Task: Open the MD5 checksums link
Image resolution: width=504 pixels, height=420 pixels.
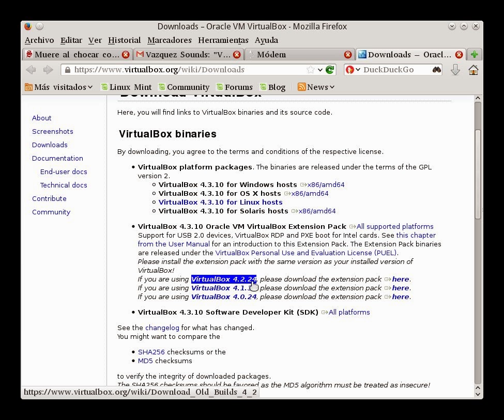Action: [145, 361]
